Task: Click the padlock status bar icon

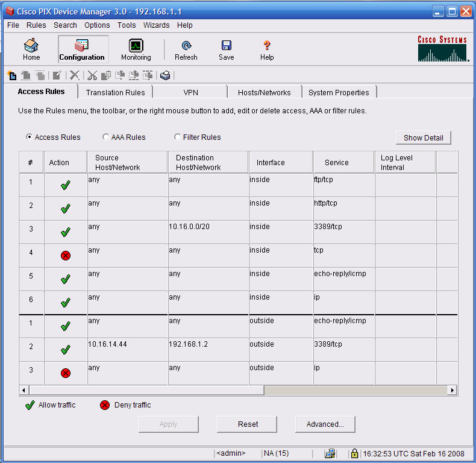Action: tap(354, 453)
